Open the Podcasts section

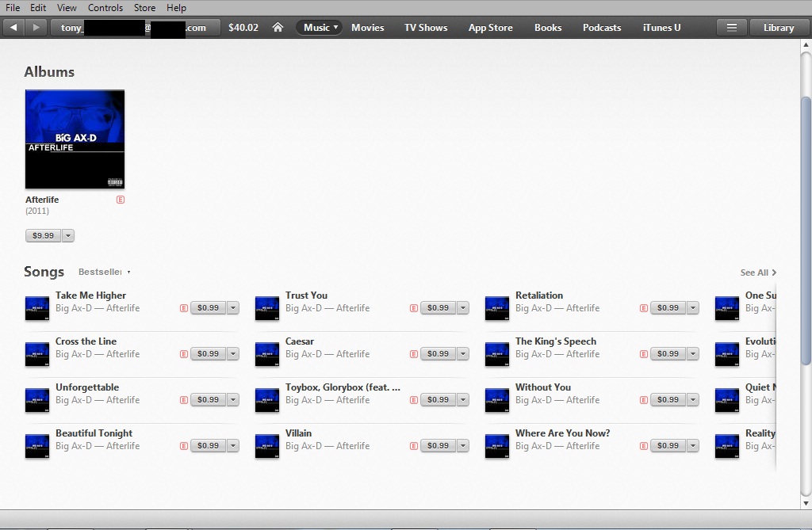(602, 28)
